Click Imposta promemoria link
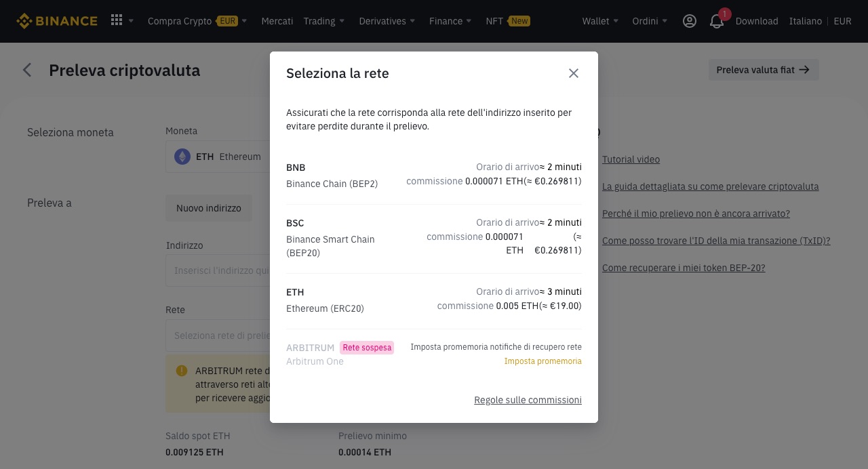The image size is (868, 469). click(x=542, y=361)
